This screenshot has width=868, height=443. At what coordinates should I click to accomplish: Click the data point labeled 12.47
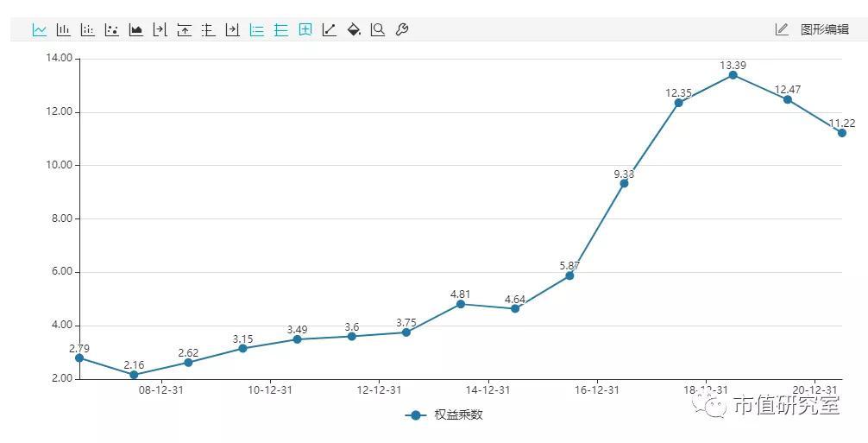click(787, 99)
